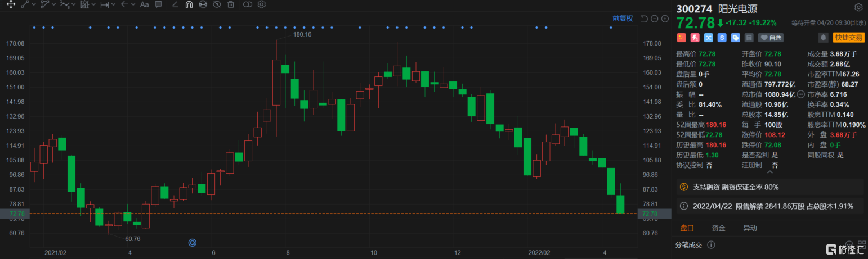Zoom out chart with minus button
868x259 pixels.
pyautogui.click(x=655, y=19)
